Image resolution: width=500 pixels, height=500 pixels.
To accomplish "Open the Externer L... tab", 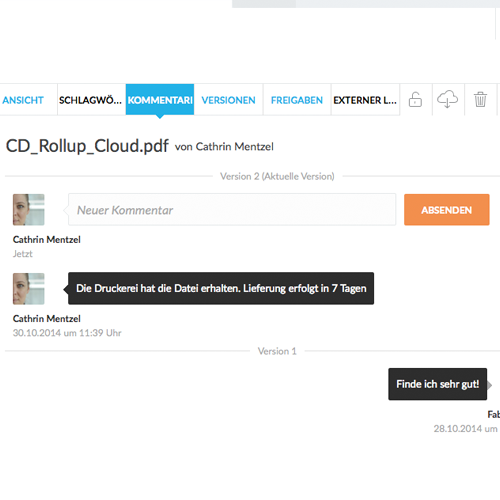I will click(x=365, y=100).
